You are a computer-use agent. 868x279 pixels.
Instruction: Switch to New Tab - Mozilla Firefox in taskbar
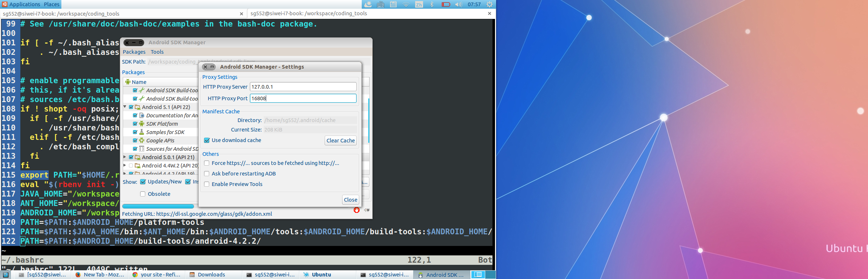tap(100, 275)
